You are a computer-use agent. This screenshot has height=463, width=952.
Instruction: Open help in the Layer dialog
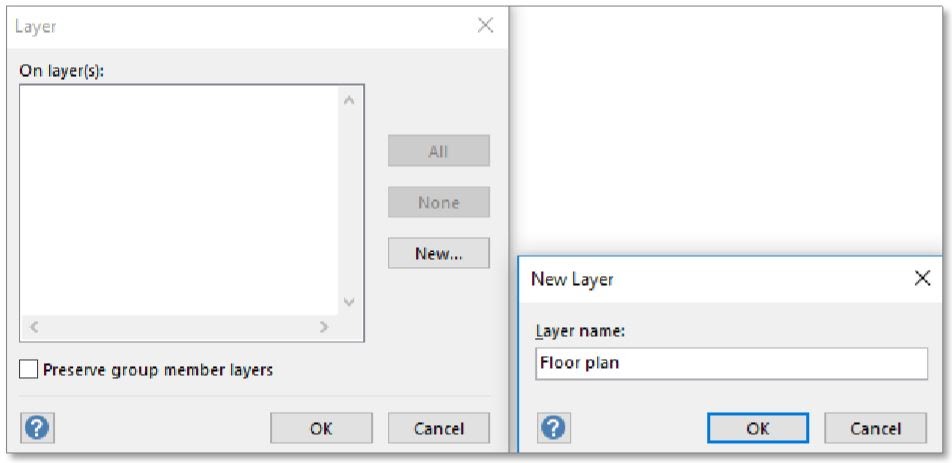coord(37,428)
